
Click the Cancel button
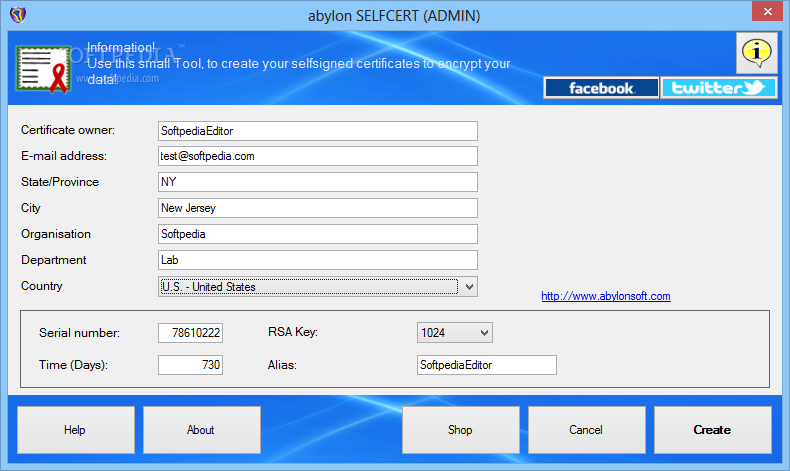(x=586, y=430)
